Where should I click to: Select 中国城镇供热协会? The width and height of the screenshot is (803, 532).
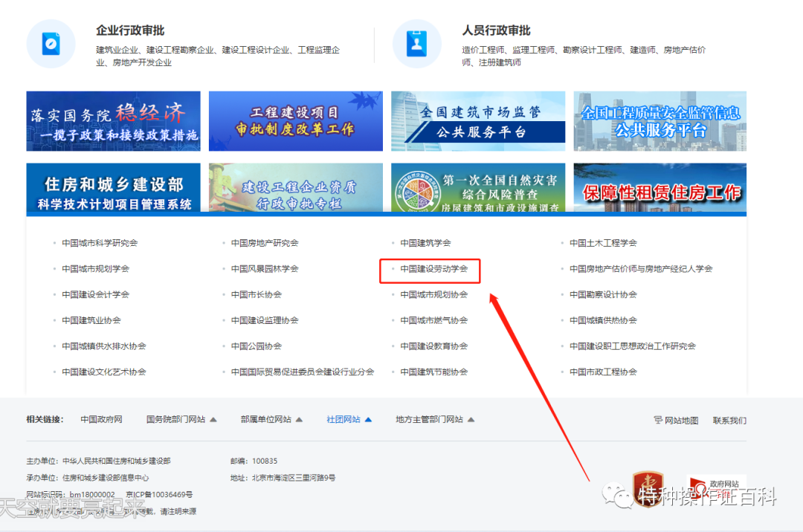603,320
